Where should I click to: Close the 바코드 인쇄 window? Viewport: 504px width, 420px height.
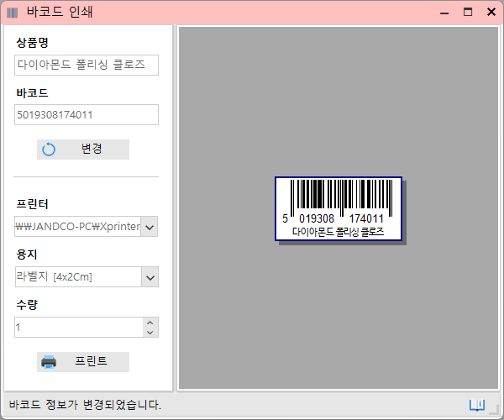point(491,13)
